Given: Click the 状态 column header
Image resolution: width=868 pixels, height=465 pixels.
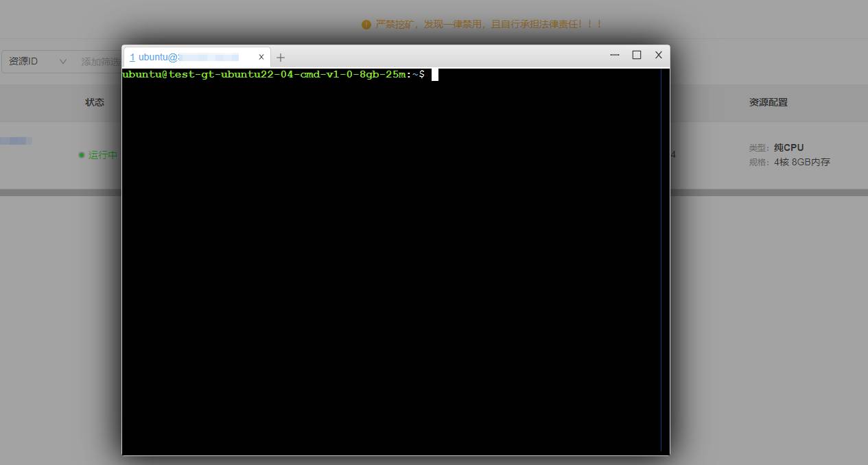Looking at the screenshot, I should tap(95, 102).
